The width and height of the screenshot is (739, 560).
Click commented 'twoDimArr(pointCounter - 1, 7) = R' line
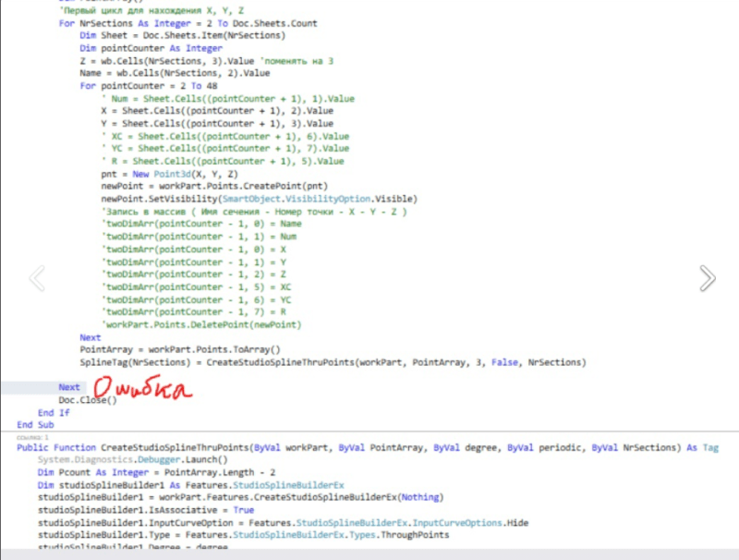194,311
